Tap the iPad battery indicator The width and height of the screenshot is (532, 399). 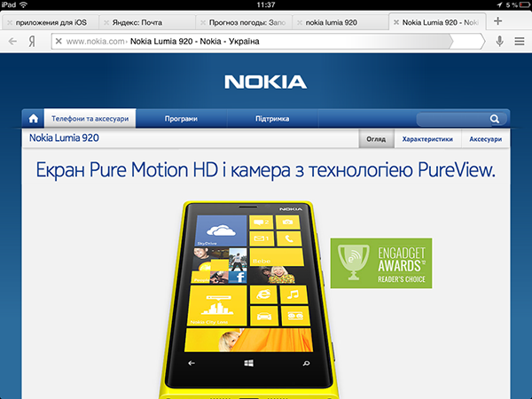(x=524, y=4)
